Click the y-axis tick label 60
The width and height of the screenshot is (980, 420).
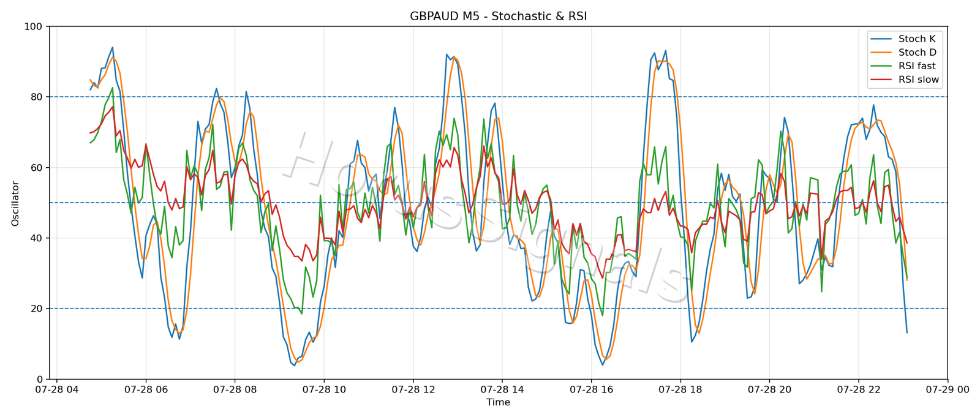[36, 168]
